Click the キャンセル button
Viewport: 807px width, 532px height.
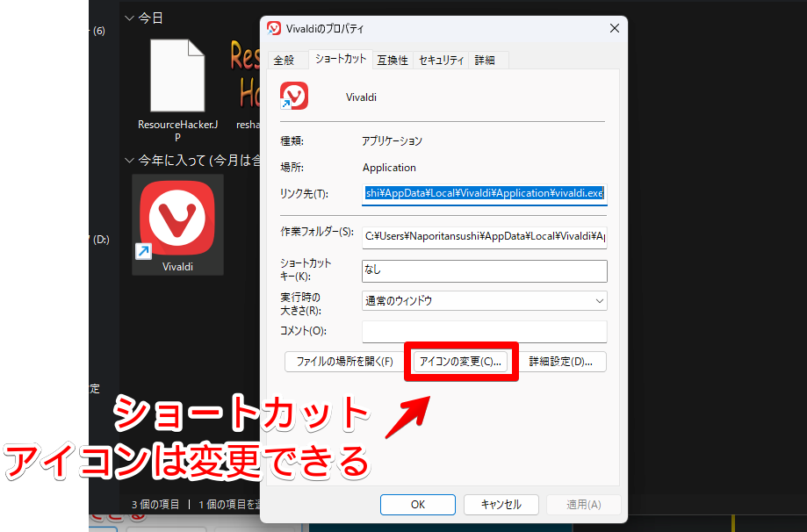tap(501, 505)
